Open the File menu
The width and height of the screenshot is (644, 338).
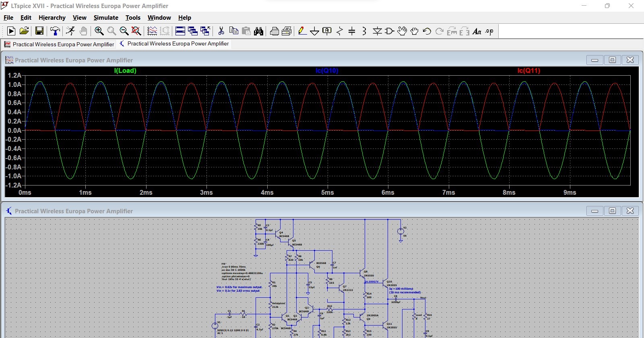[x=8, y=18]
